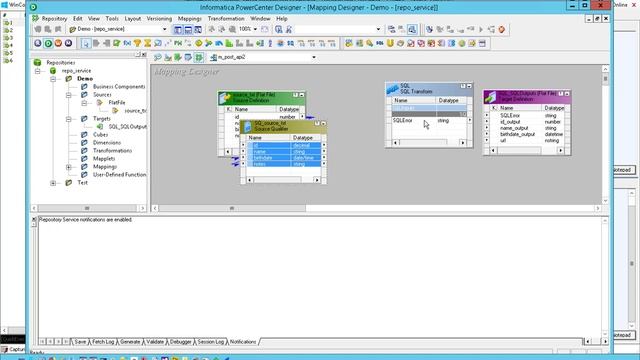Select the highlighted Mapping Designer tool icon
Screen dimensions: 640x360
[x=199, y=57]
